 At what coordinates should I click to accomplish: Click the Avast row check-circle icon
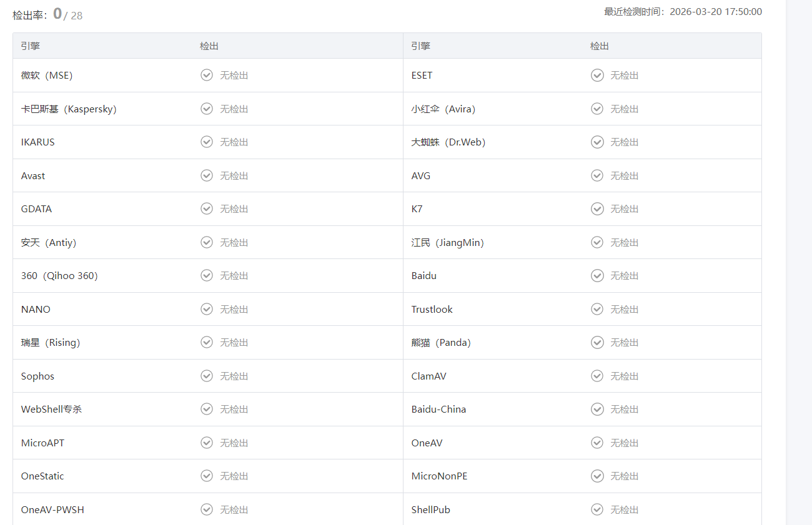pos(207,175)
